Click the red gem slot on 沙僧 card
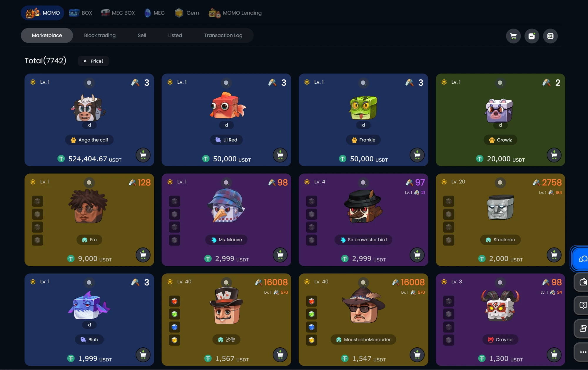 (x=175, y=301)
